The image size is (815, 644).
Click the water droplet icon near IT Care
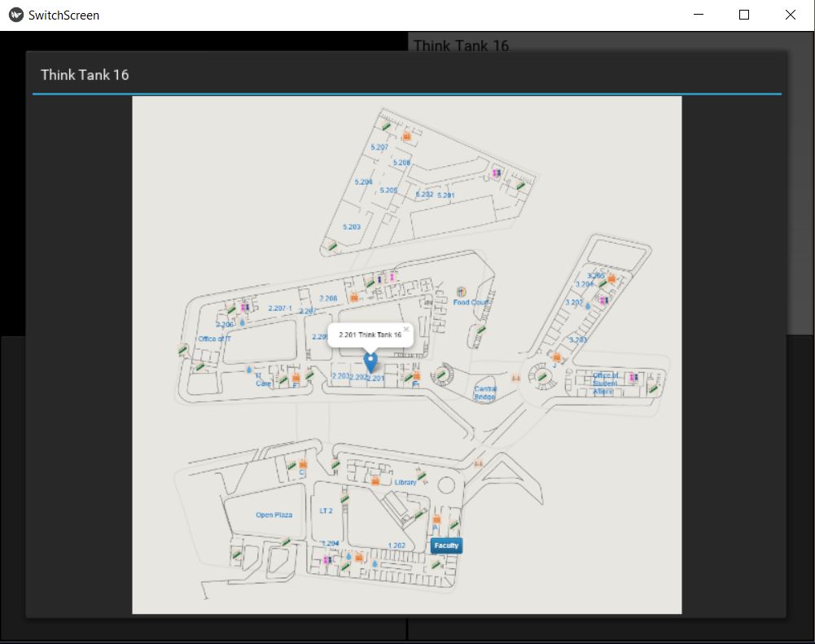coord(249,370)
